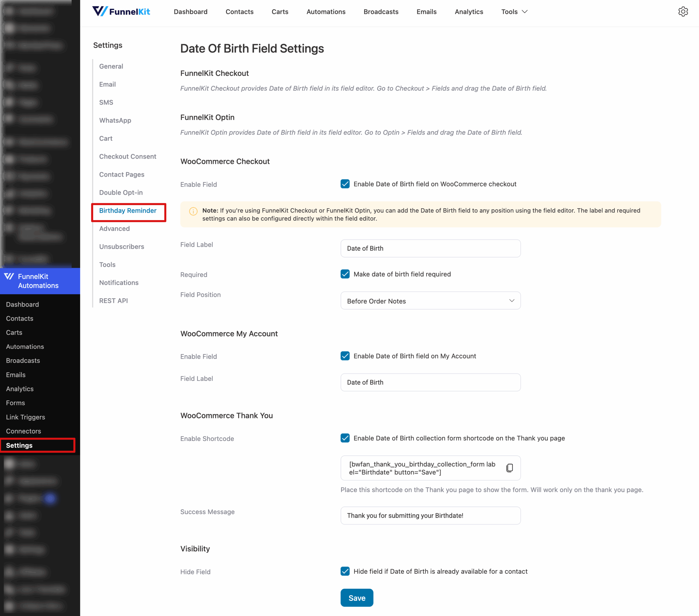Open Contacts in top navigation
Screen dimensions: 699x616
coord(239,12)
